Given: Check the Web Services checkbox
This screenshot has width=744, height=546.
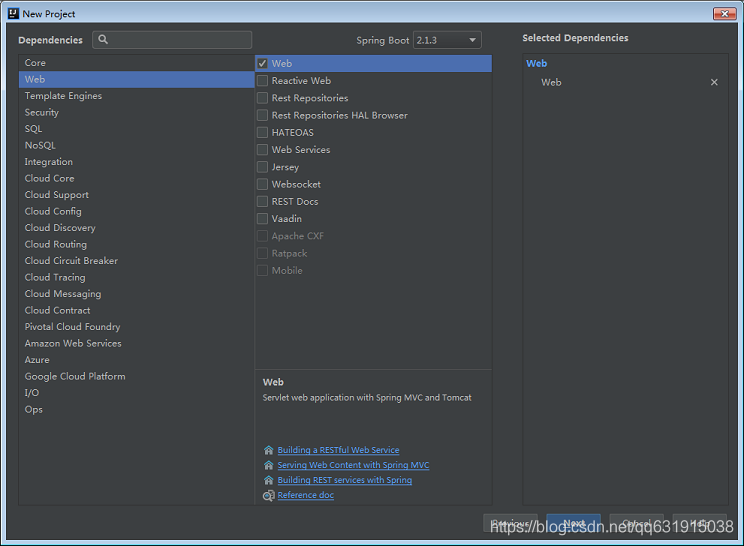Looking at the screenshot, I should tap(262, 150).
